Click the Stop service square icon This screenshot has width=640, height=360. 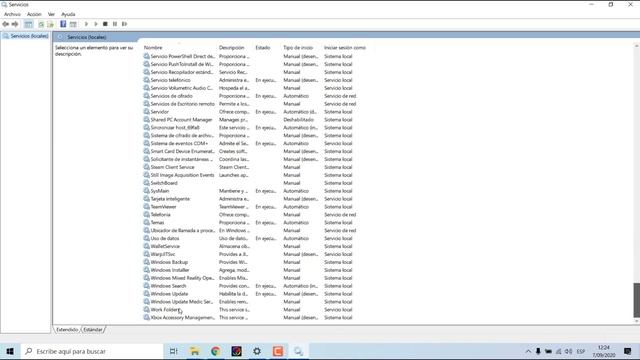click(105, 24)
